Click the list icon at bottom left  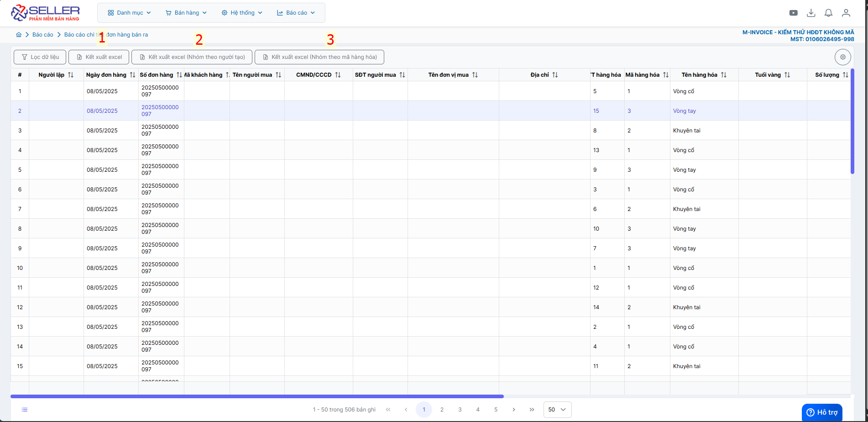[25, 410]
